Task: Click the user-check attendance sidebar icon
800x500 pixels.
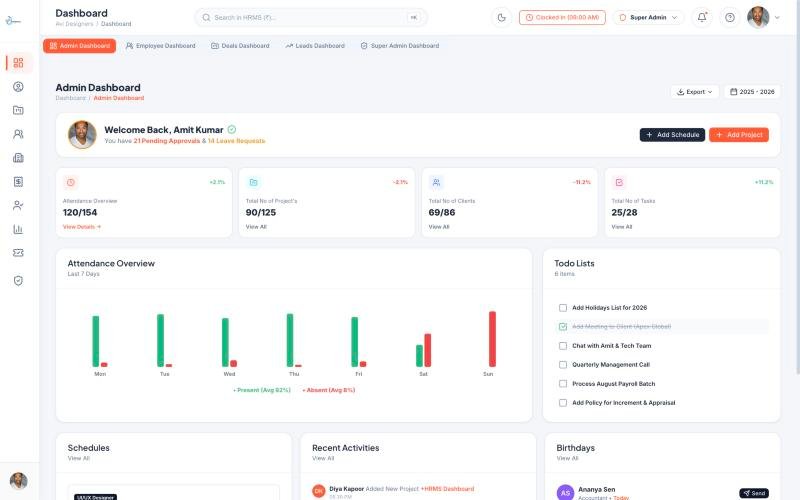Action: point(18,205)
